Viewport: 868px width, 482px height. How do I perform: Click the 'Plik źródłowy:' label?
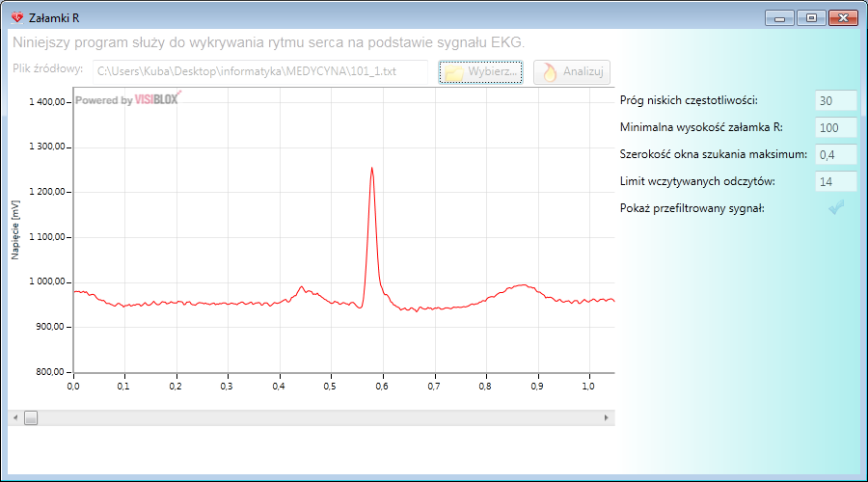(47, 69)
